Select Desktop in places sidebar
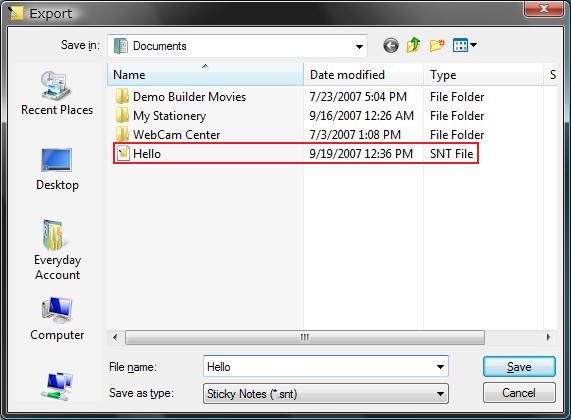571x420 pixels. pos(57,169)
